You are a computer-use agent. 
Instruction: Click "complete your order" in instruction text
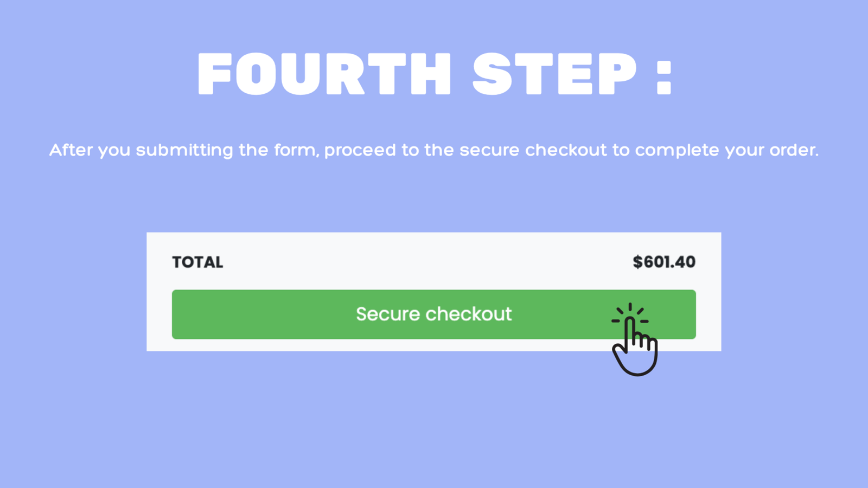pos(726,150)
